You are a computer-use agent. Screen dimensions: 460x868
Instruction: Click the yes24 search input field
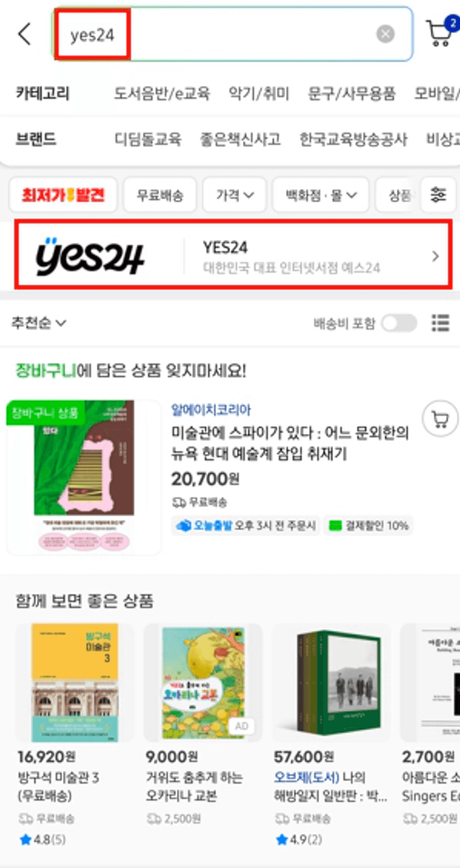coord(233,34)
